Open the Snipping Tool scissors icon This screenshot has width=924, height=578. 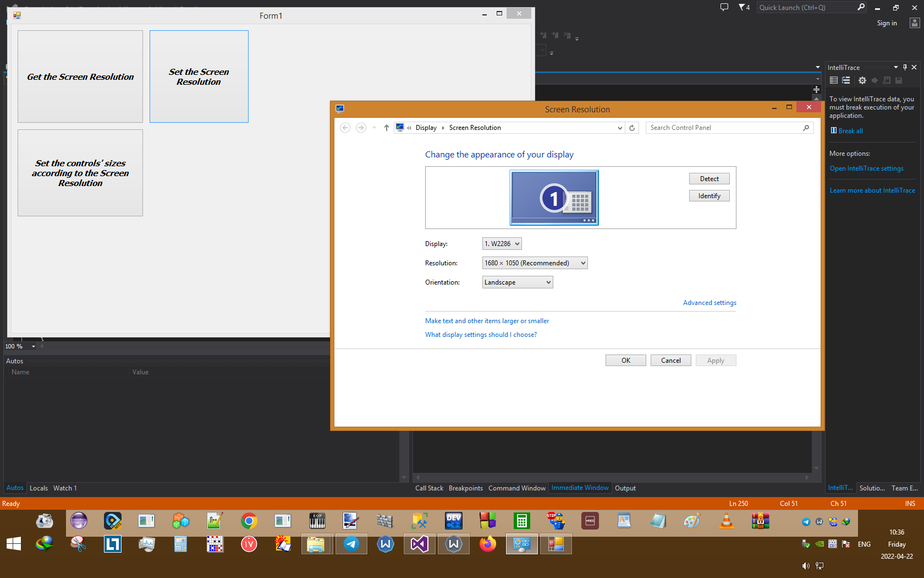pos(79,544)
